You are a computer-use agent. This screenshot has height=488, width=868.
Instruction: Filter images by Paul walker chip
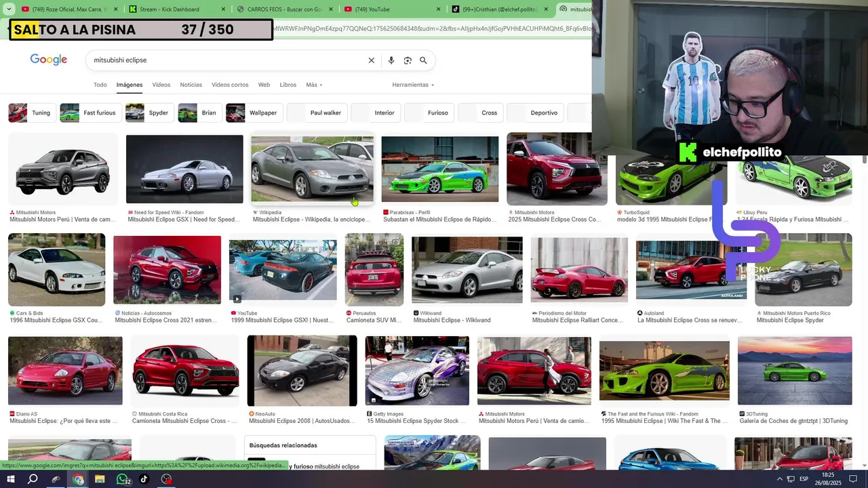point(316,113)
